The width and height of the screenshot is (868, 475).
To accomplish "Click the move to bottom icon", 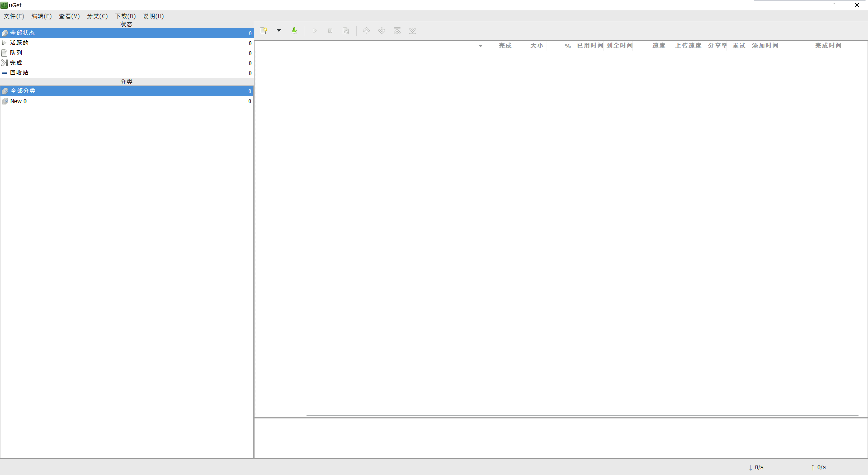I will (413, 31).
